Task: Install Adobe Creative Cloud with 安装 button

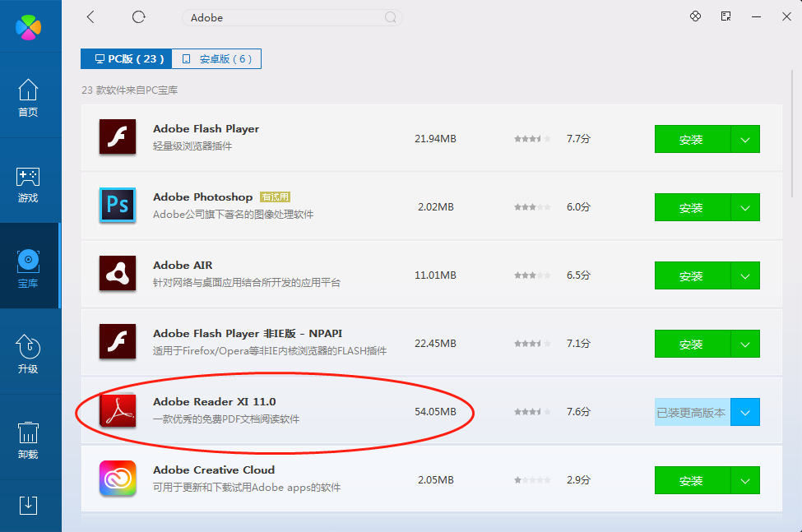Action: pyautogui.click(x=692, y=481)
